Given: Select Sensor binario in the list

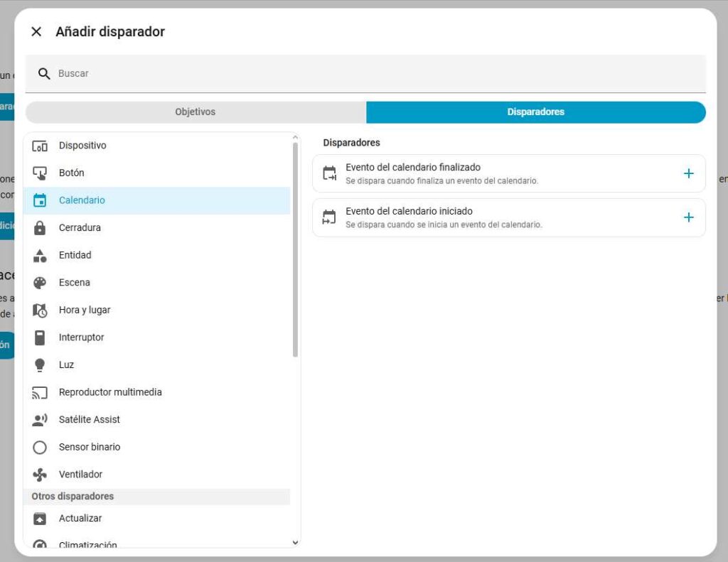Looking at the screenshot, I should tap(90, 447).
